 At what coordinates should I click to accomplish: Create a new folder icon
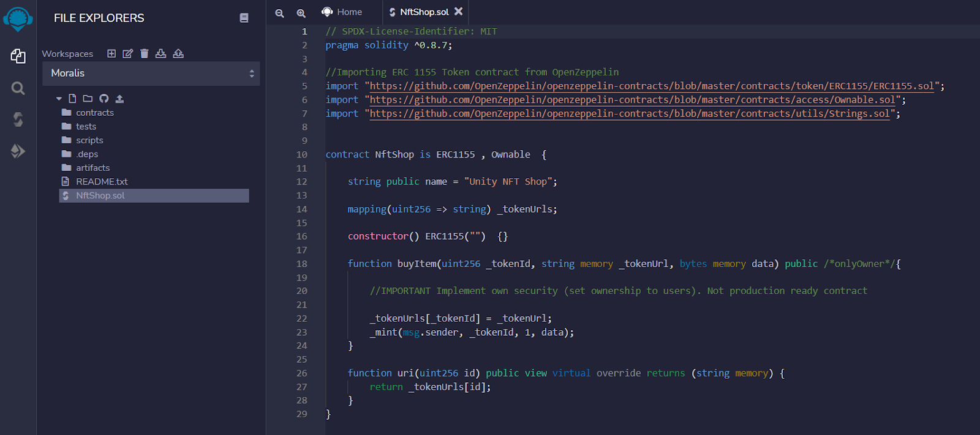(88, 98)
